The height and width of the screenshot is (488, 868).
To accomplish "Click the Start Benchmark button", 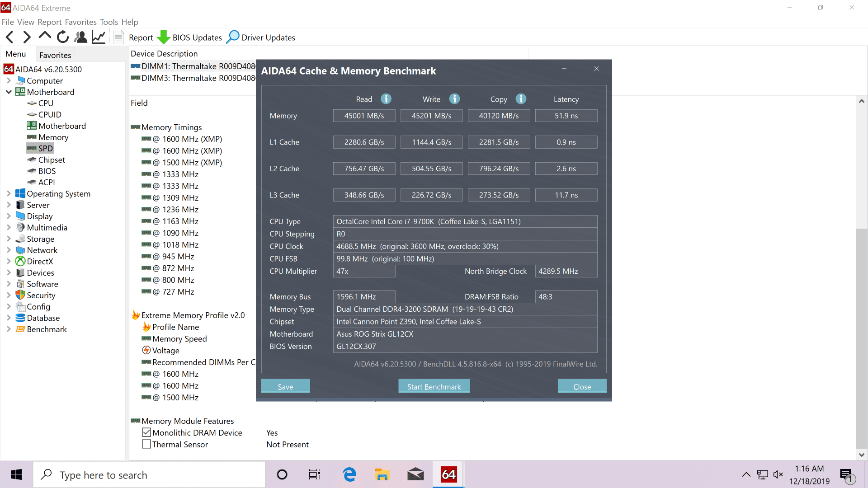I will pos(434,386).
